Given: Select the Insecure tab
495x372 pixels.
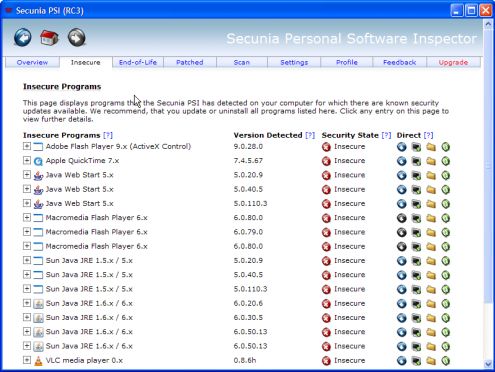Looking at the screenshot, I should pos(86,62).
